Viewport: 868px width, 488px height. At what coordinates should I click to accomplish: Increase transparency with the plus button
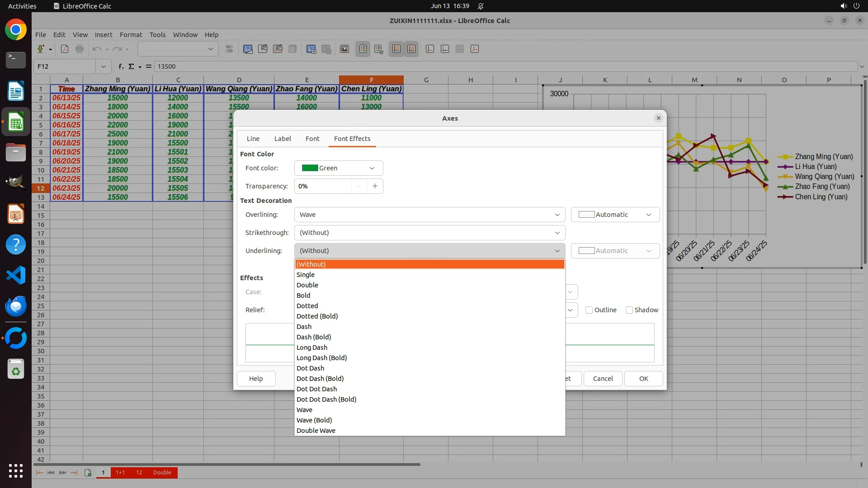click(x=375, y=186)
